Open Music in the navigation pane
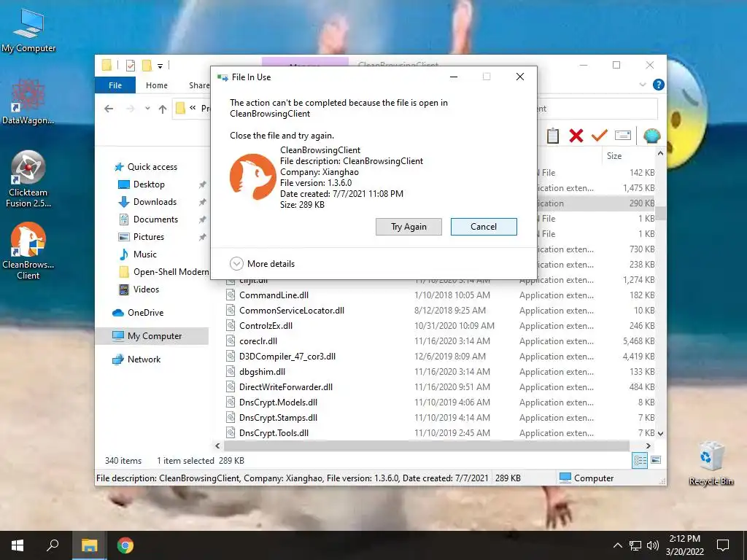Viewport: 747px width, 560px height. (x=145, y=254)
